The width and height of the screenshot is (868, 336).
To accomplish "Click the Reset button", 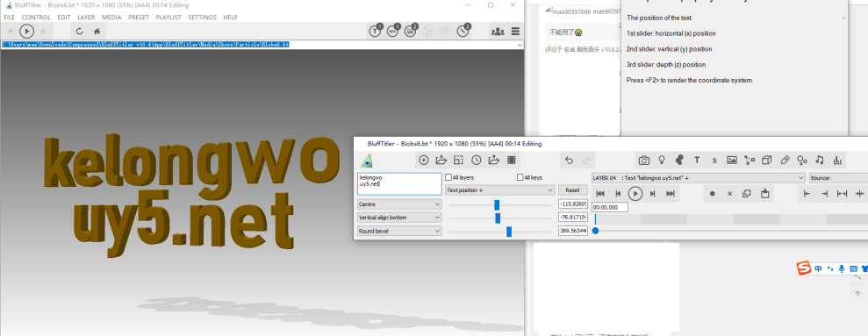I will click(572, 189).
